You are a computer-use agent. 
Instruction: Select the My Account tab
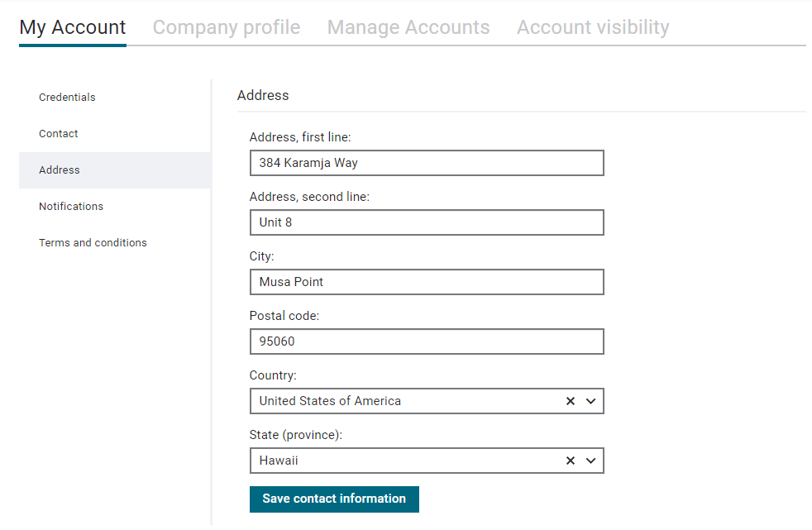pos(73,27)
